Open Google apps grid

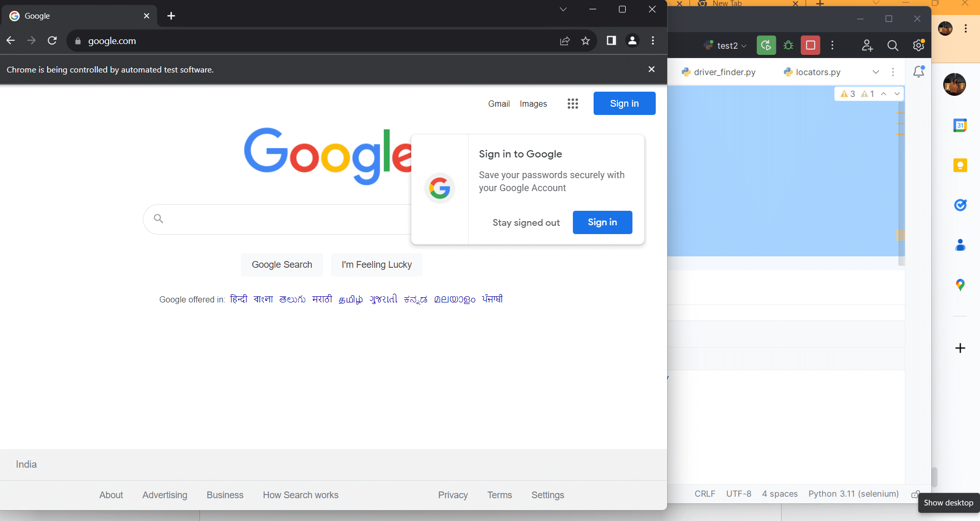572,104
